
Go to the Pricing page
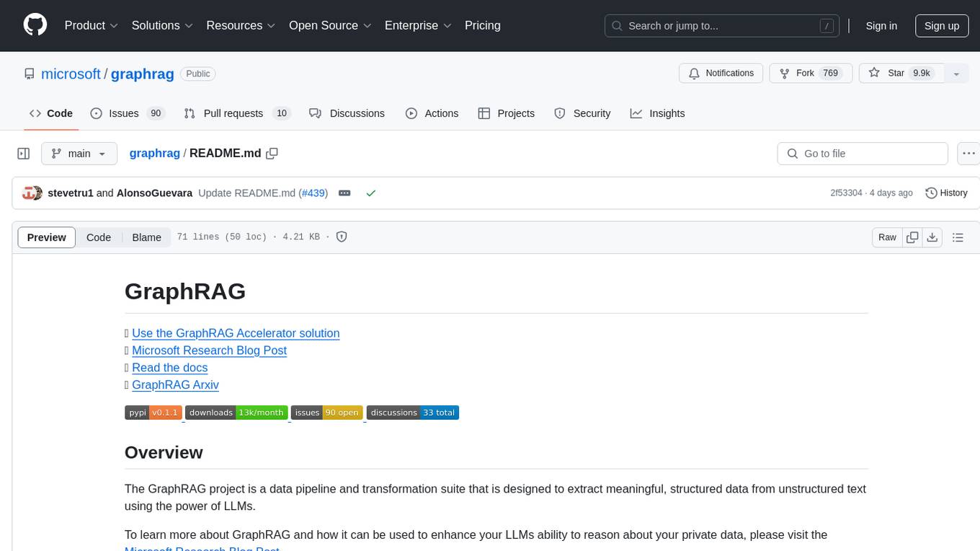click(x=483, y=25)
